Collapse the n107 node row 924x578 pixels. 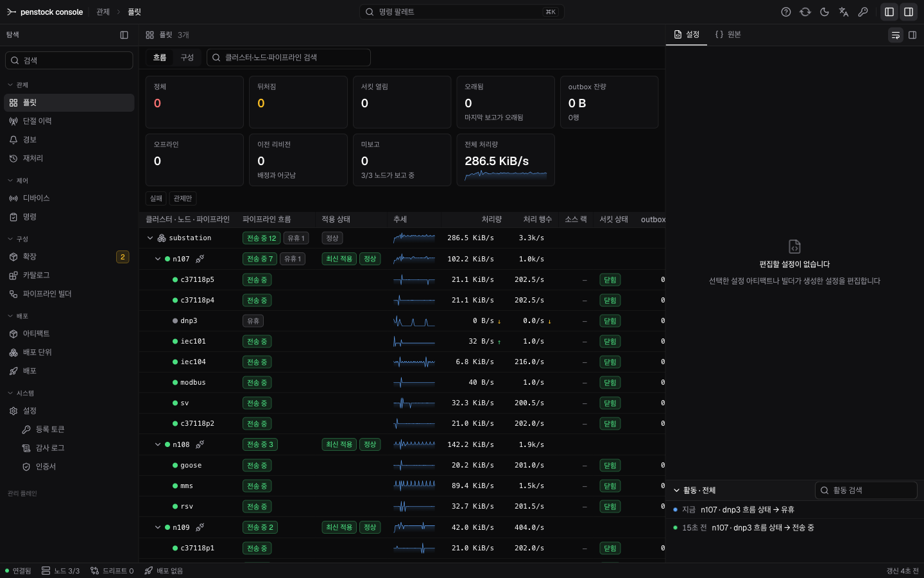coord(158,259)
